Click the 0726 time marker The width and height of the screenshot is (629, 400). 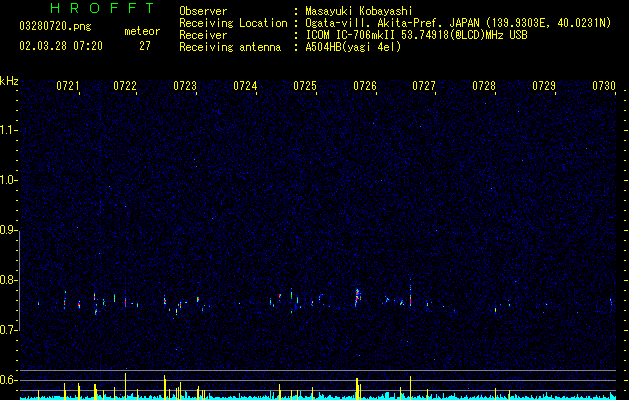(365, 86)
